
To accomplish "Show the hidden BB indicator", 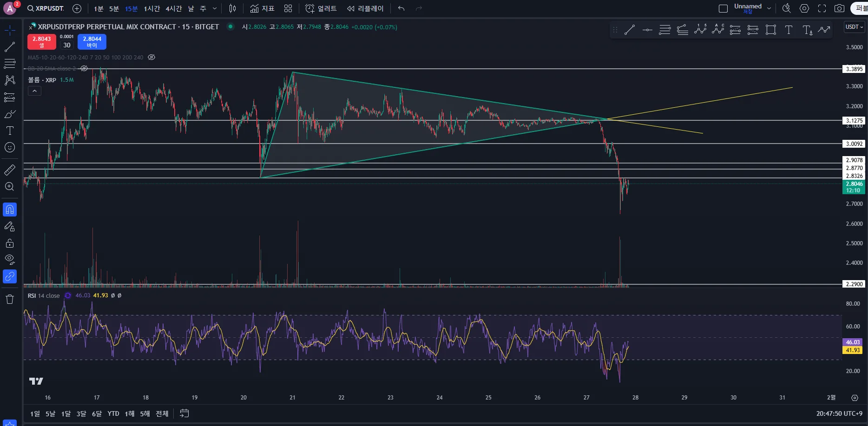I will click(x=84, y=68).
